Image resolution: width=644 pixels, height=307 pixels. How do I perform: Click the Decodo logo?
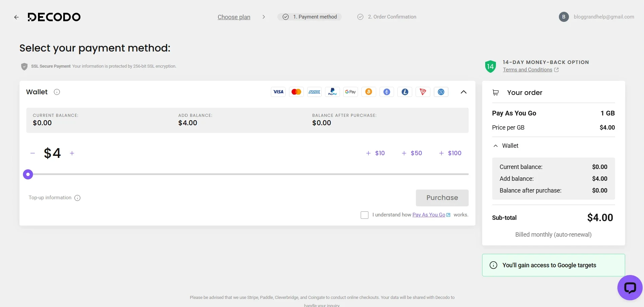(x=54, y=17)
